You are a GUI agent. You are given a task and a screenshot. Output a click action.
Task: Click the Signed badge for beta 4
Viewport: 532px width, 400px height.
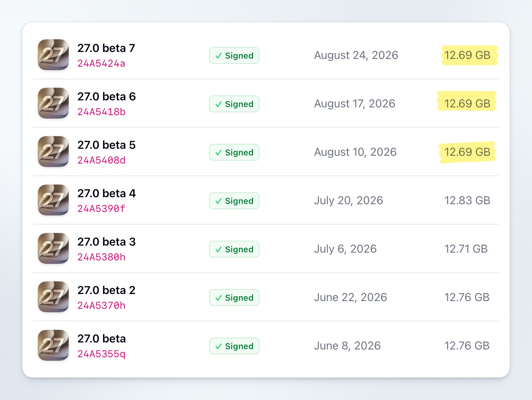(x=234, y=201)
